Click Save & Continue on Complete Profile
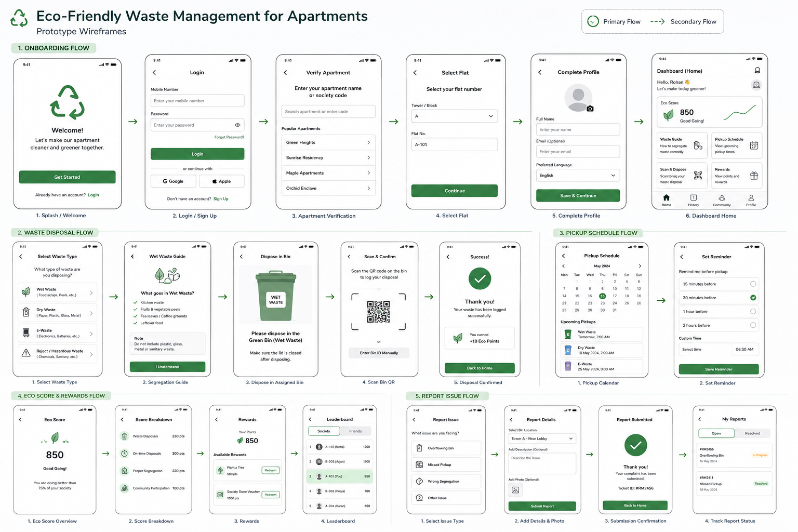Image resolution: width=798 pixels, height=532 pixels. pos(578,195)
